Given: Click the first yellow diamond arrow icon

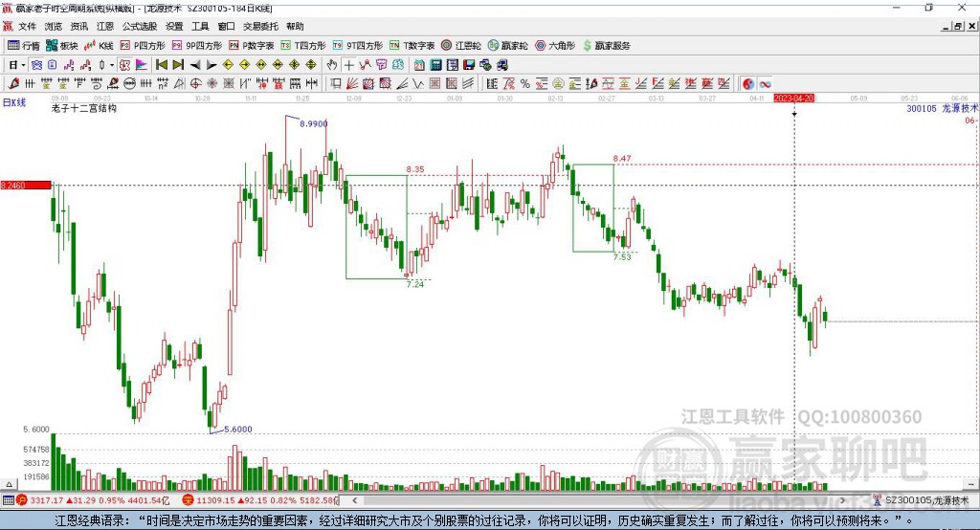Looking at the screenshot, I should point(228,65).
